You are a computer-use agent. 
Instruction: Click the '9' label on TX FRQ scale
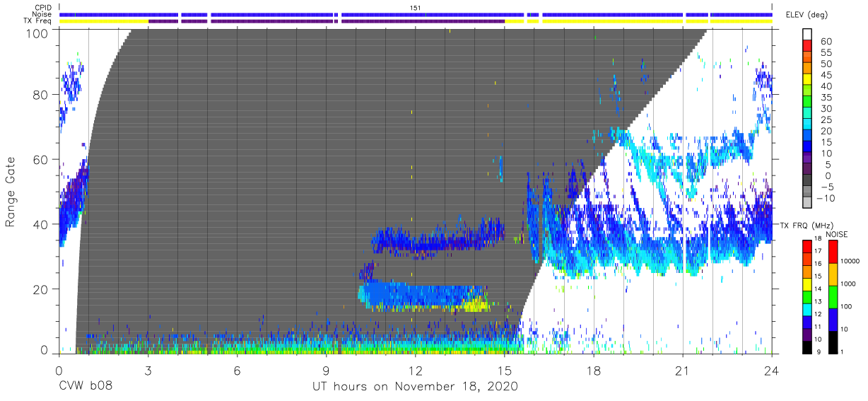[x=819, y=351]
